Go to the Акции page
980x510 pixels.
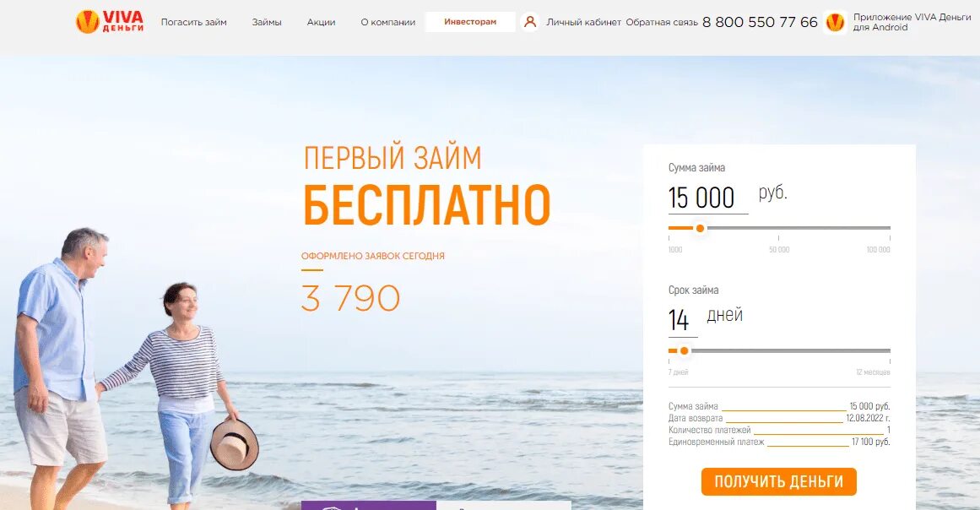coord(322,22)
